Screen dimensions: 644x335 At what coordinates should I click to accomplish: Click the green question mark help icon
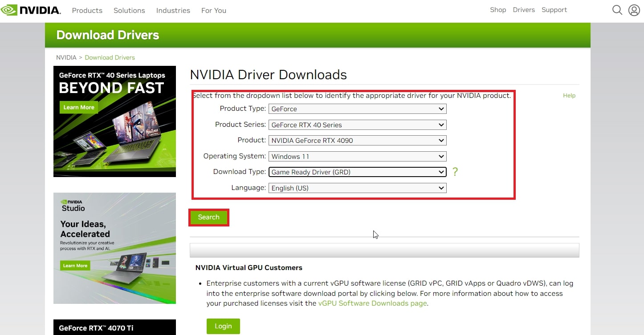(x=455, y=172)
